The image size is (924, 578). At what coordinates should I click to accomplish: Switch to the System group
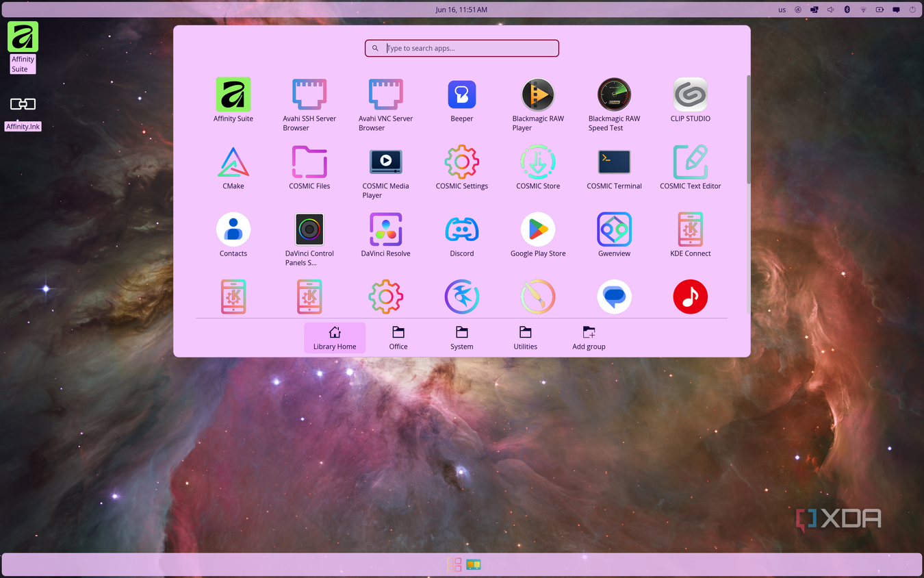[x=462, y=338]
